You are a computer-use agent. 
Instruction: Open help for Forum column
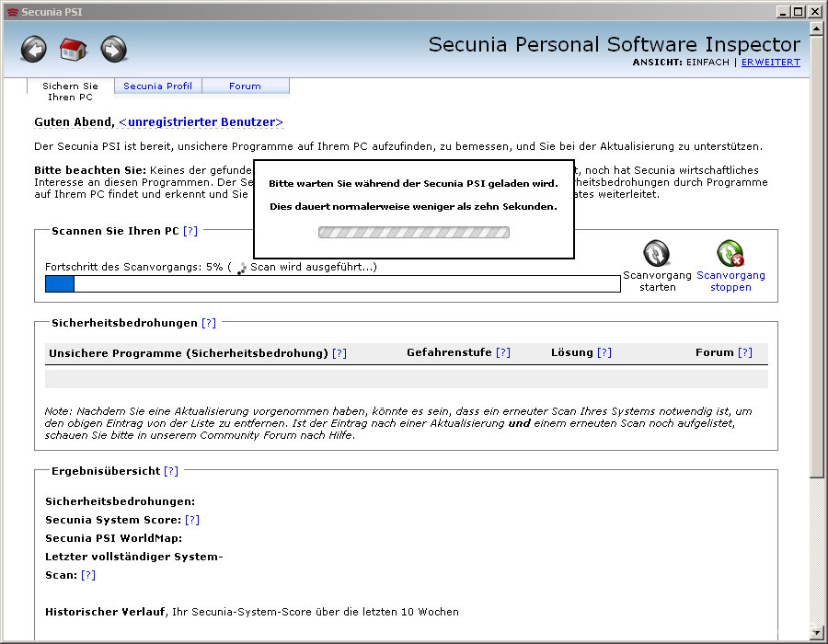745,352
